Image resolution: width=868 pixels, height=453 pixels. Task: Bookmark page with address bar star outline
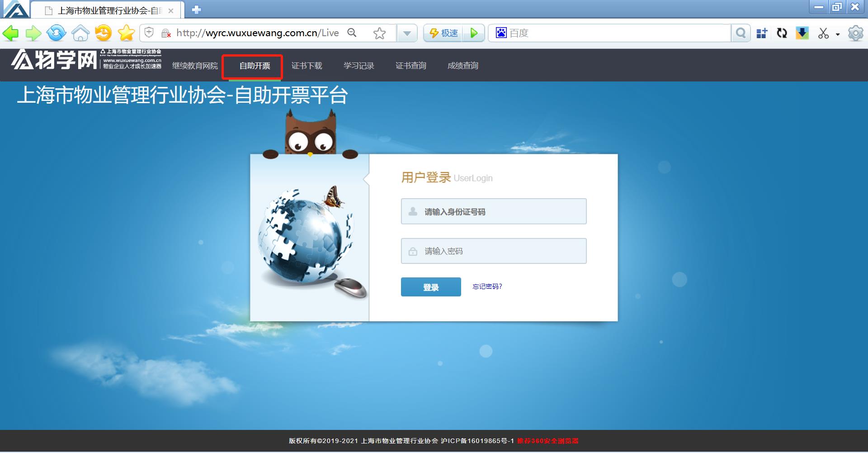point(380,33)
